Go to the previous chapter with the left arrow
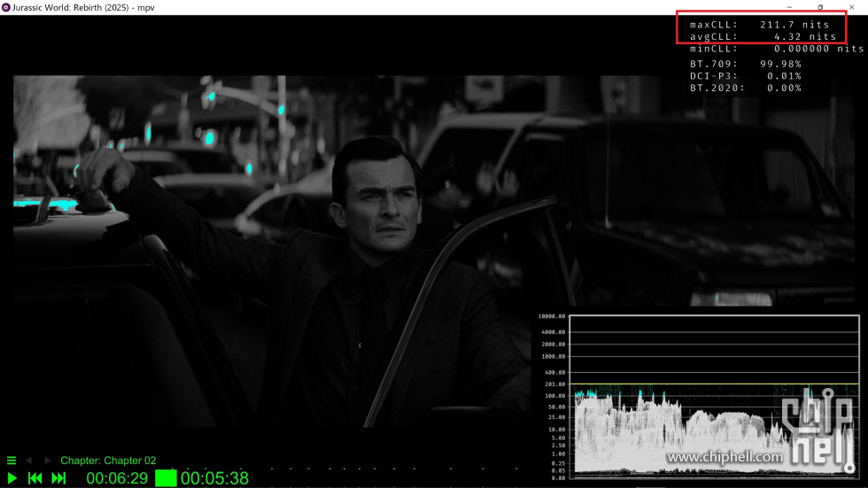868x488 pixels. [28, 461]
